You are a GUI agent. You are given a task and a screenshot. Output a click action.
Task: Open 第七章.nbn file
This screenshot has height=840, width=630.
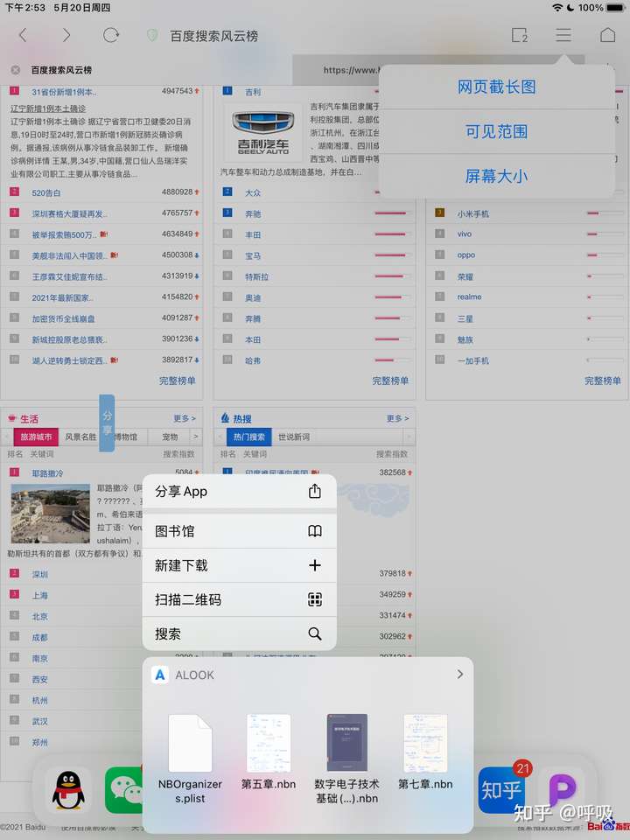(425, 752)
